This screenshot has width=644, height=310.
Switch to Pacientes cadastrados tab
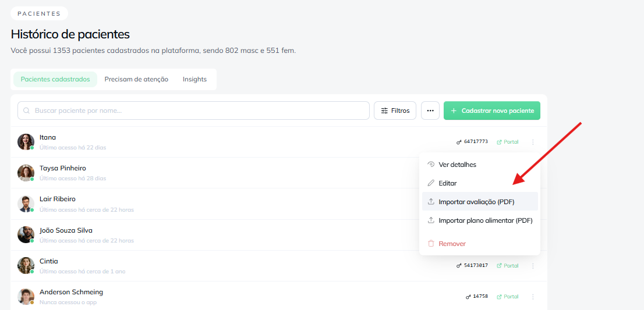(x=55, y=79)
